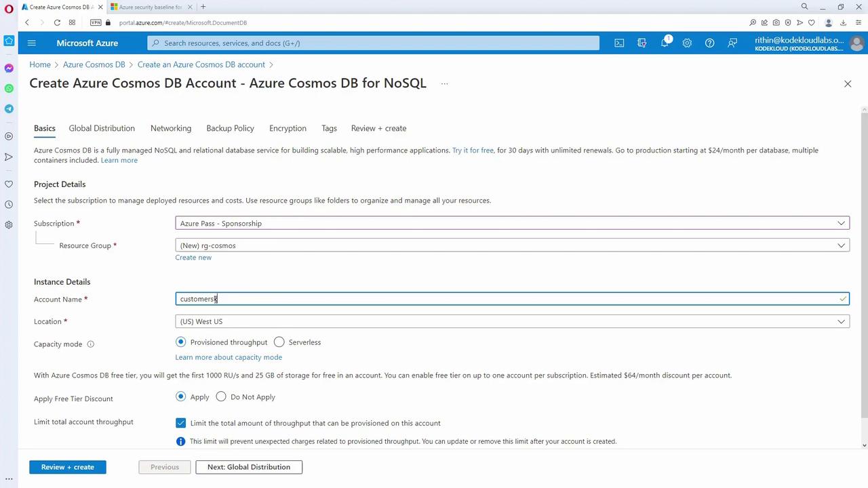The image size is (868, 488).
Task: Go to Home breadcrumb
Action: pos(40,64)
